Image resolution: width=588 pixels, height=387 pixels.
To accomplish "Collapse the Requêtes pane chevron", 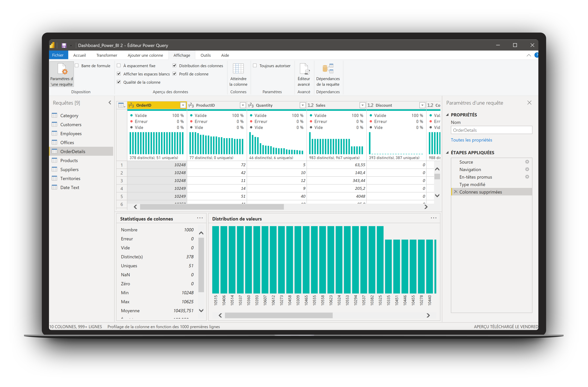I will tap(110, 103).
